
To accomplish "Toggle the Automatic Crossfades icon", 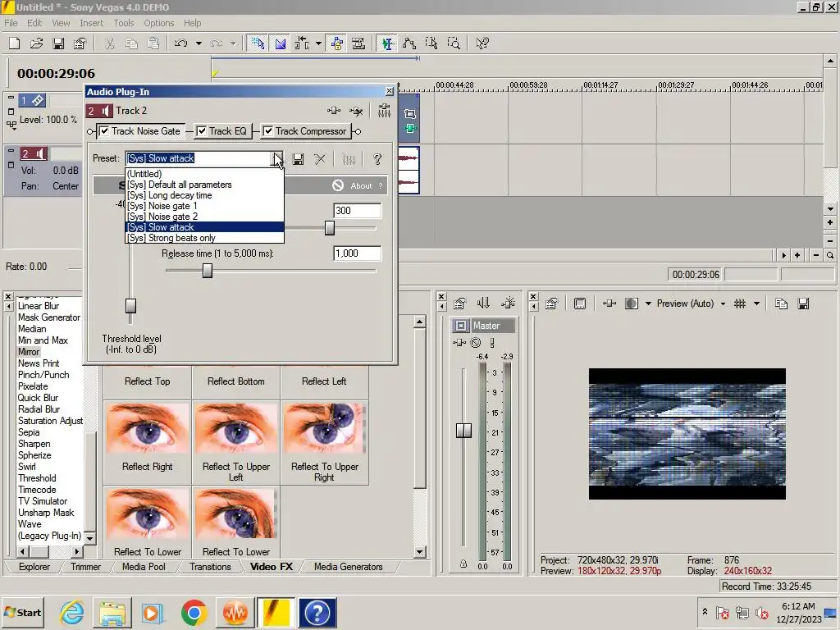I will click(x=281, y=43).
